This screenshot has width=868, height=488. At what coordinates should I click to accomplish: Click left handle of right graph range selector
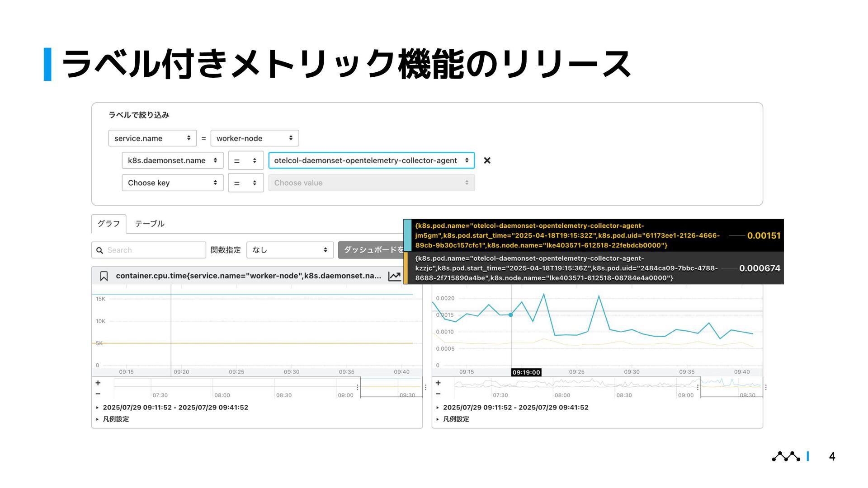point(698,387)
